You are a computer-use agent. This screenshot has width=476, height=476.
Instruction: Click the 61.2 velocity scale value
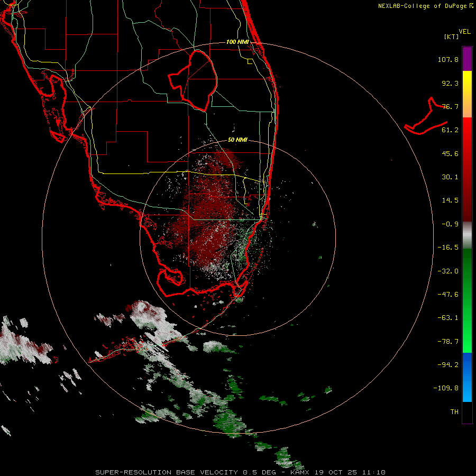coord(450,130)
